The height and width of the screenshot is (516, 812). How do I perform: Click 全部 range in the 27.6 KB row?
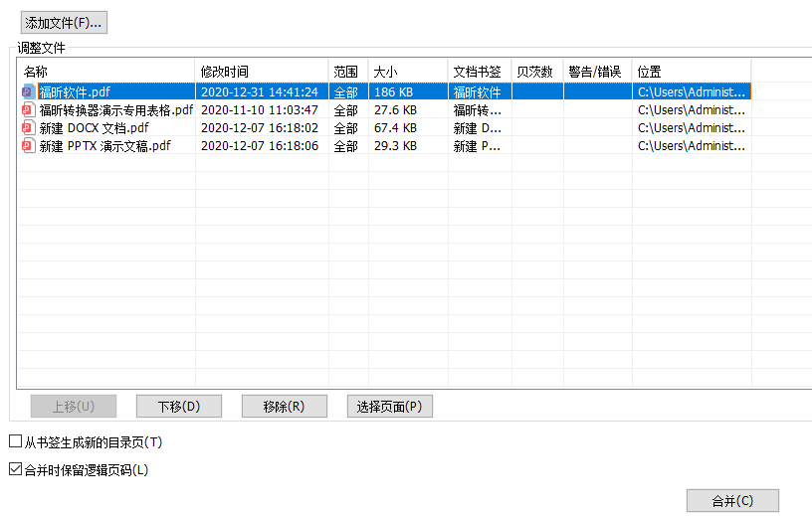[x=345, y=109]
